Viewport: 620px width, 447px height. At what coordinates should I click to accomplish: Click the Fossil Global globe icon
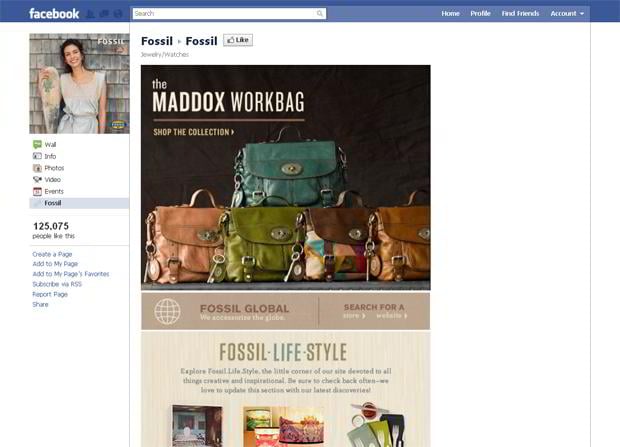[167, 311]
